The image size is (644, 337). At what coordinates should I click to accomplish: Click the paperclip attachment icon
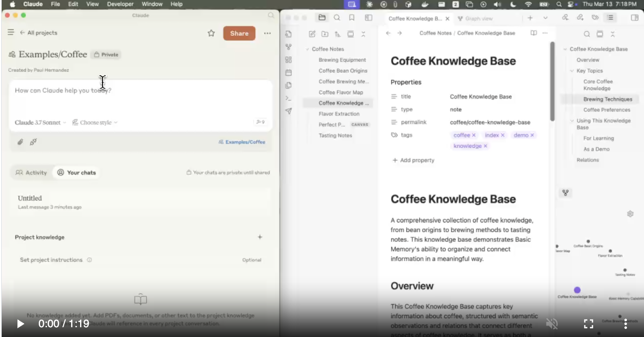click(20, 142)
